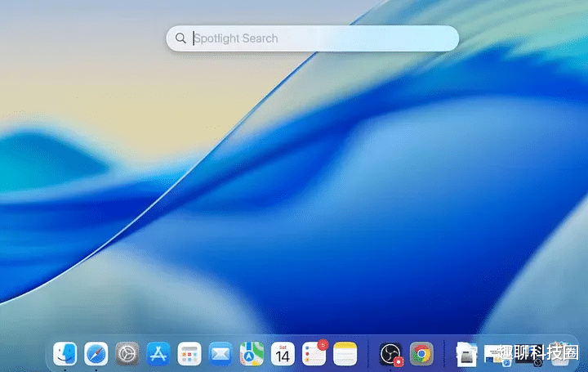
Task: Open the App Store icon
Action: (158, 354)
